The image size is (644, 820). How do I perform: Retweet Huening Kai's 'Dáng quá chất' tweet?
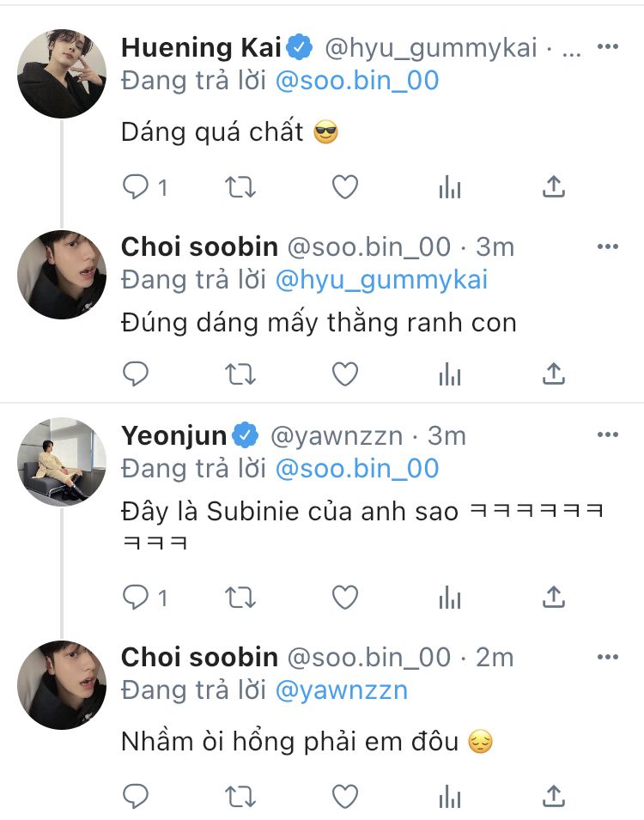(240, 187)
